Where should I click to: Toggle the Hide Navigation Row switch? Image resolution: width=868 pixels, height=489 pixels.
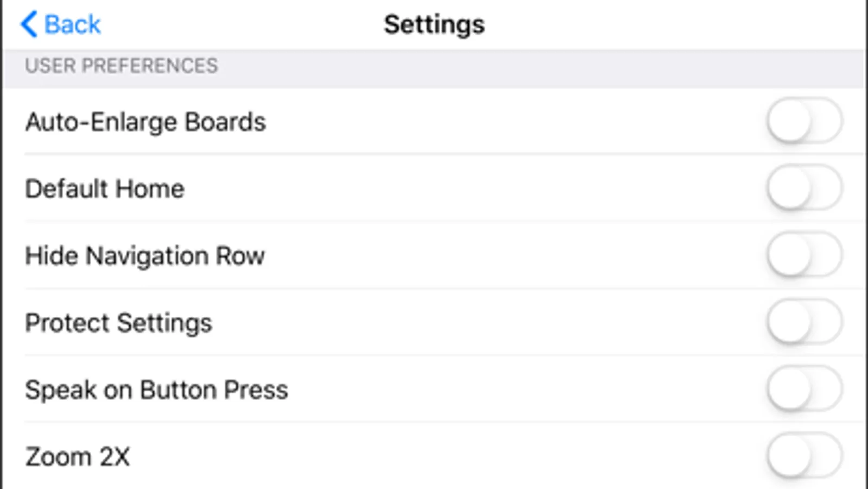pos(804,255)
